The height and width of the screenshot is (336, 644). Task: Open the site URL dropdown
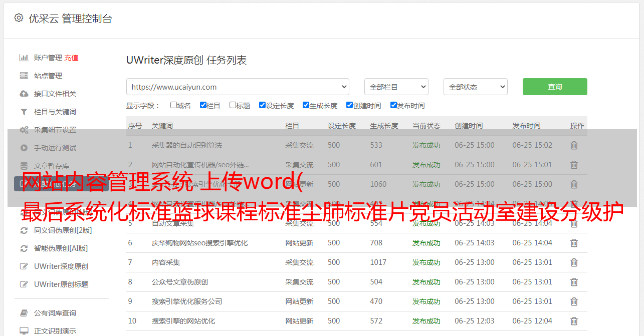(x=238, y=87)
